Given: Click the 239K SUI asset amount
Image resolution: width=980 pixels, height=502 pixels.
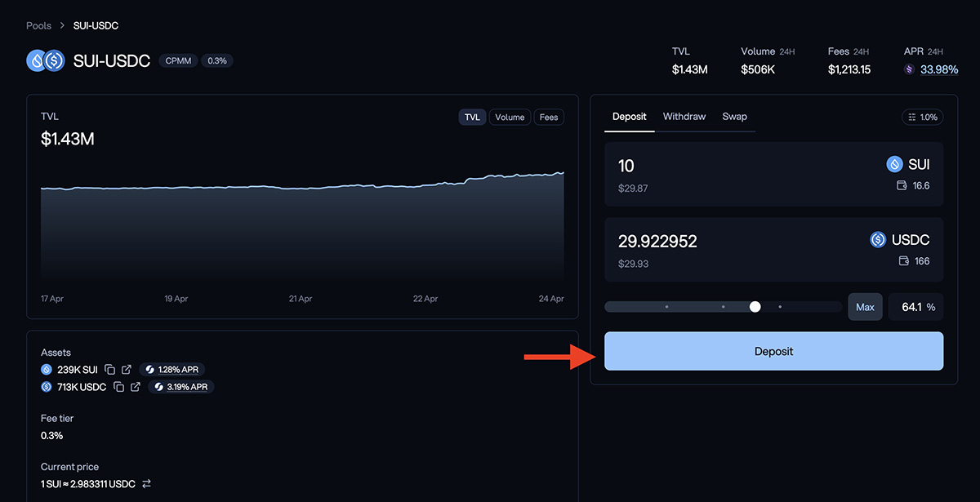Looking at the screenshot, I should tap(77, 370).
